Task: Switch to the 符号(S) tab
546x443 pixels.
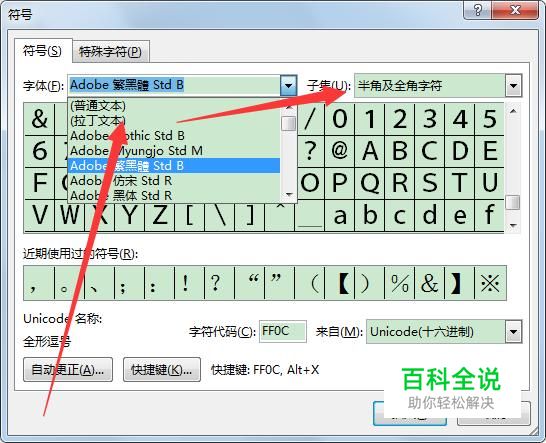Action: (x=43, y=51)
